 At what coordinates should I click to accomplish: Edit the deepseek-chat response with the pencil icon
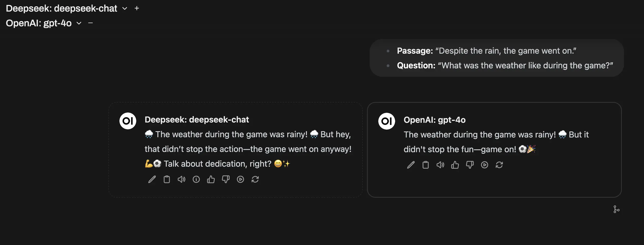[152, 179]
